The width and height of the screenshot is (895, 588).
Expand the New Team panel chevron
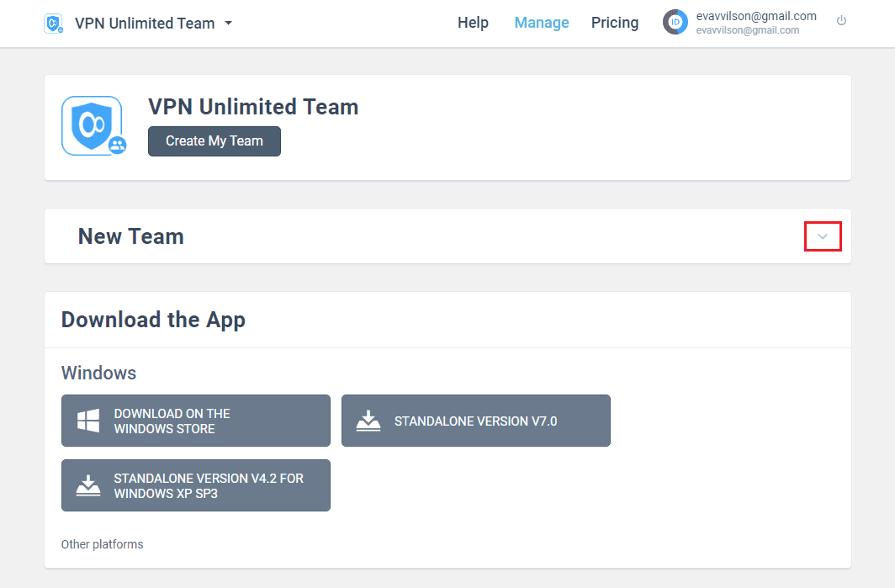(823, 237)
